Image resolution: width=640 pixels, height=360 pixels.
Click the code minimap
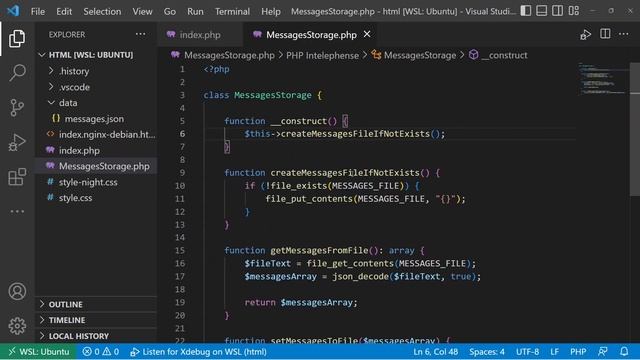pyautogui.click(x=603, y=79)
